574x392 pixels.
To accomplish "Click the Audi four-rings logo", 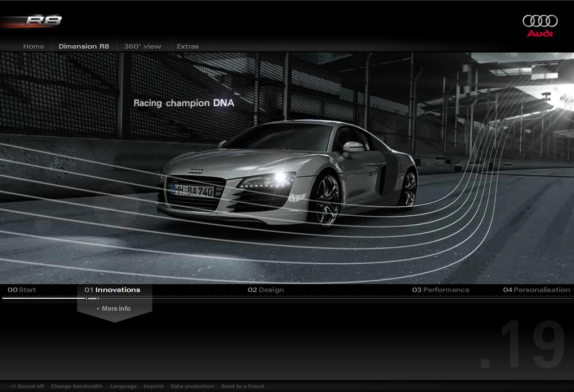I will (x=540, y=25).
